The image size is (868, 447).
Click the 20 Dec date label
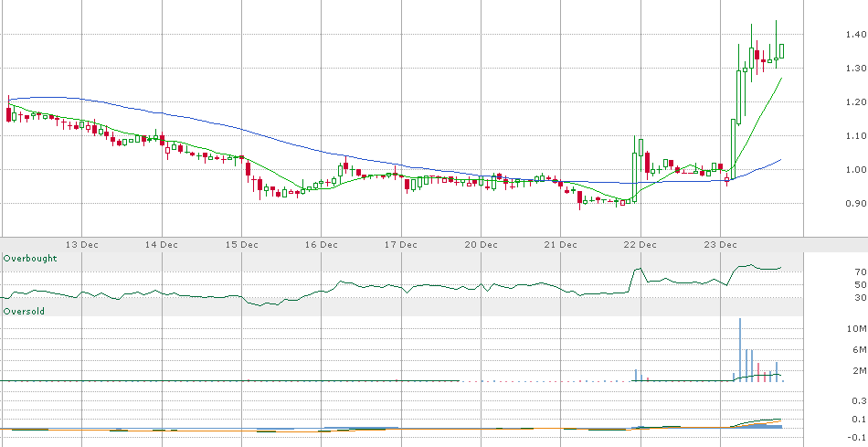481,244
